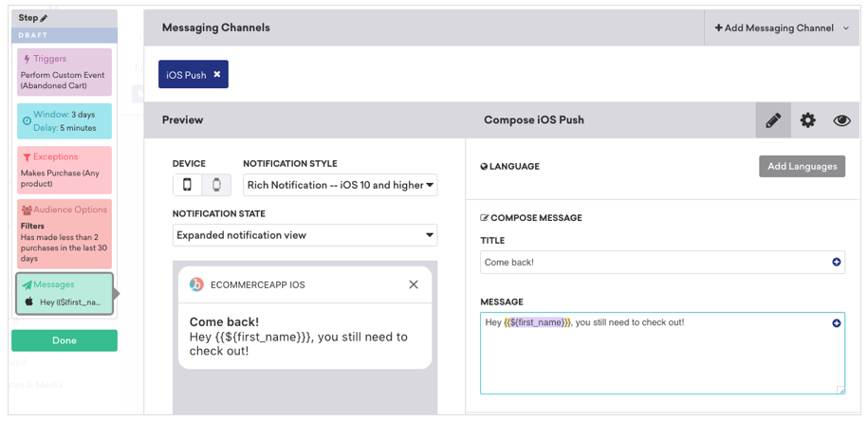Expand Add Messaging Channel menu
This screenshot has width=868, height=421.
click(x=783, y=27)
